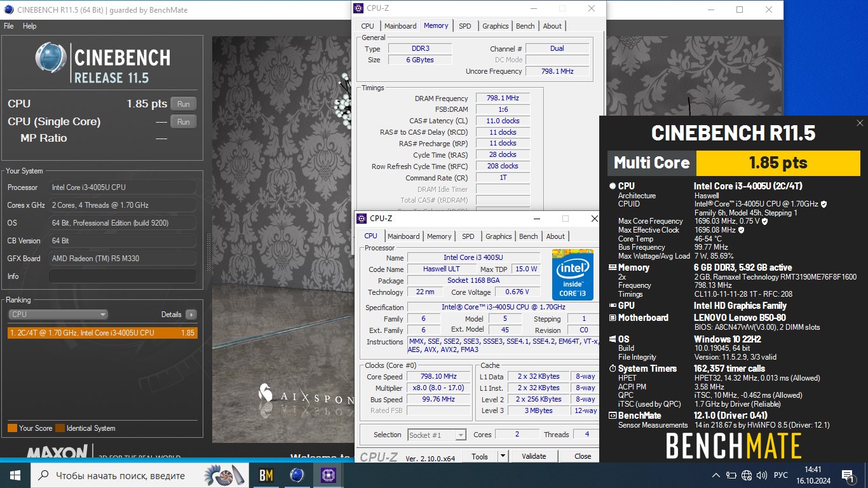Click the verified shield next to CPUID
Viewport: 868px width, 488px height.
(824, 205)
